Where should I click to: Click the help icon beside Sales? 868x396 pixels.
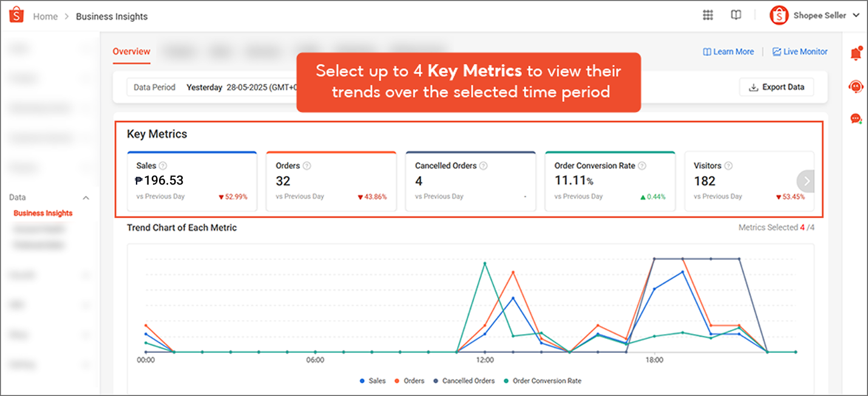click(x=163, y=166)
